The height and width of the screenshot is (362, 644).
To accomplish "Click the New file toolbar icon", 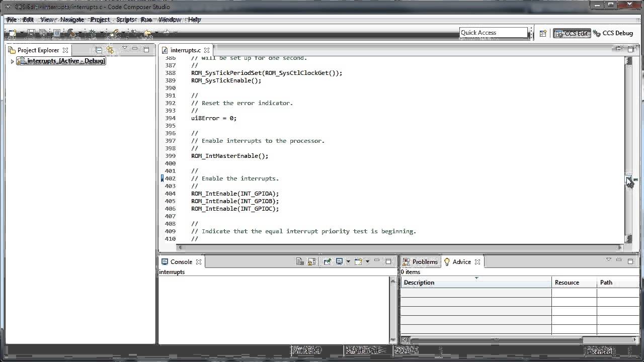I will click(13, 33).
